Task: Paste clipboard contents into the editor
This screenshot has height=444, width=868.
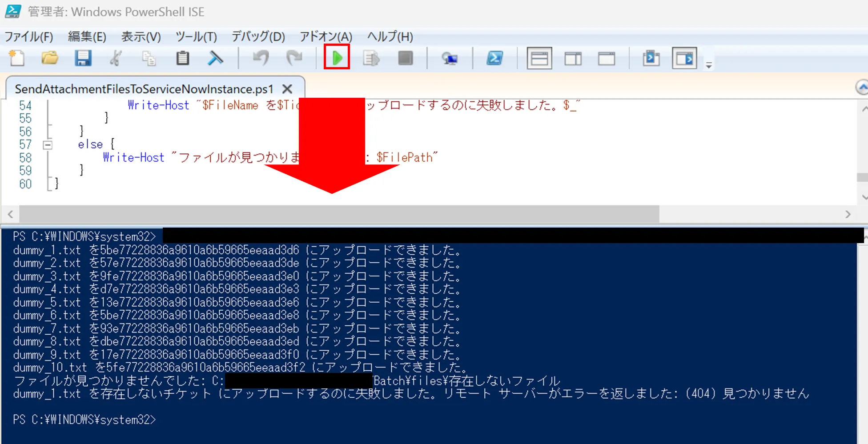Action: [183, 58]
